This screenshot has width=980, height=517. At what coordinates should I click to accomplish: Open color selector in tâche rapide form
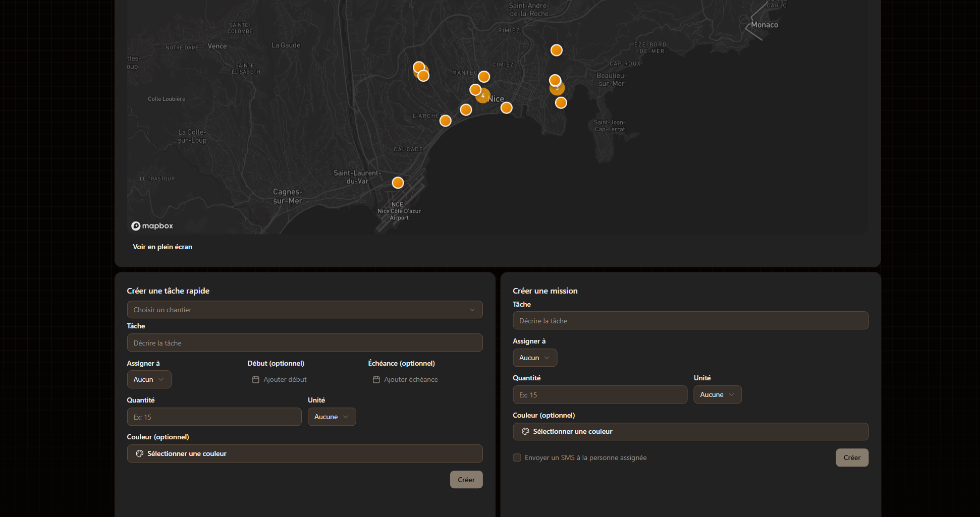pos(305,453)
